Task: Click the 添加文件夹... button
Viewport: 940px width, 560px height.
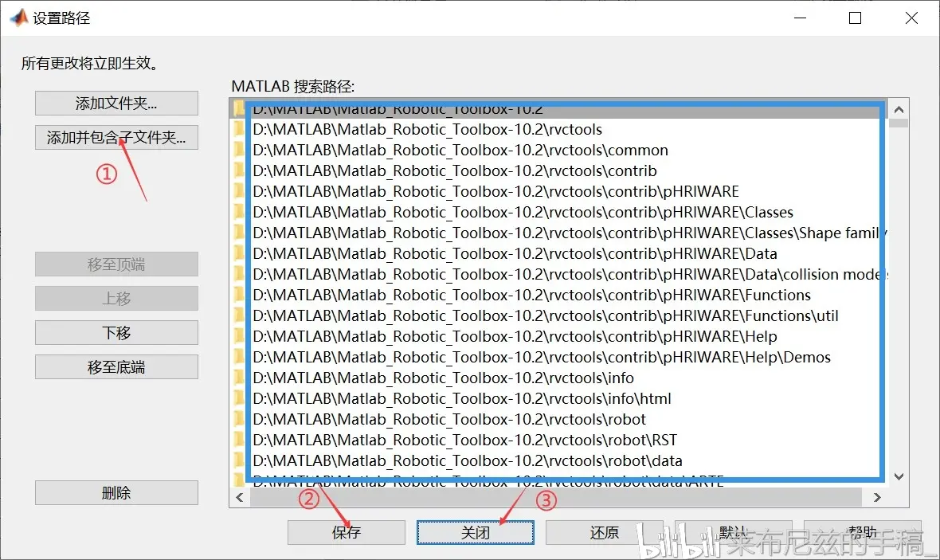Action: (116, 103)
